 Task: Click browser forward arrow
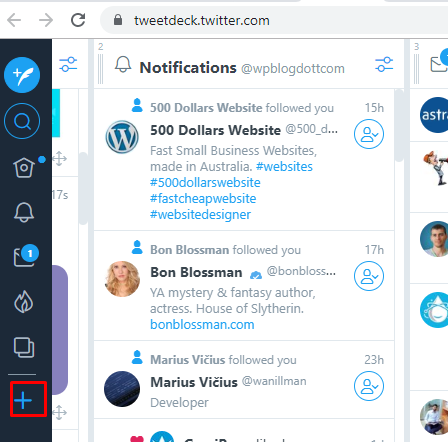pos(46,20)
